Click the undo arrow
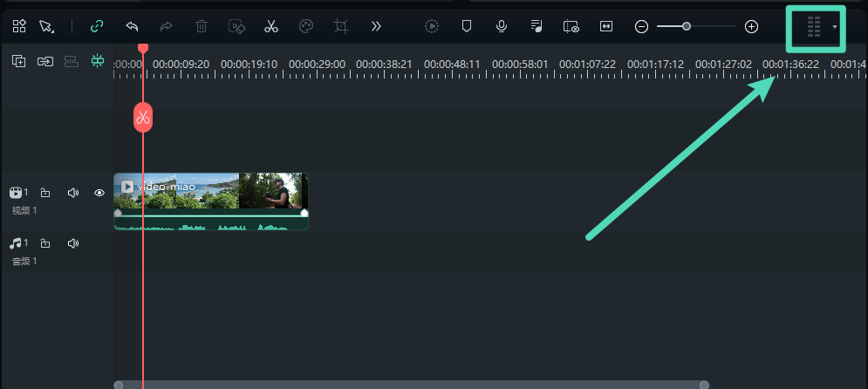868x389 pixels. pyautogui.click(x=132, y=27)
